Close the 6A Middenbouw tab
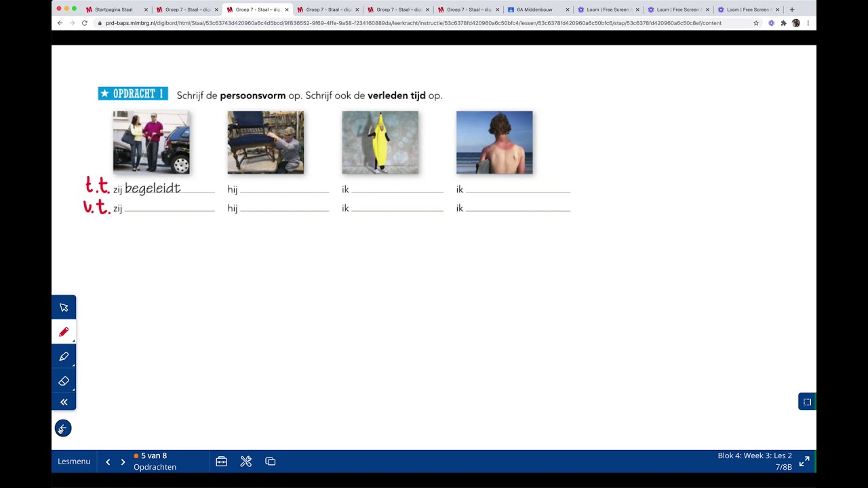Viewport: 868px width, 488px height. click(x=568, y=9)
